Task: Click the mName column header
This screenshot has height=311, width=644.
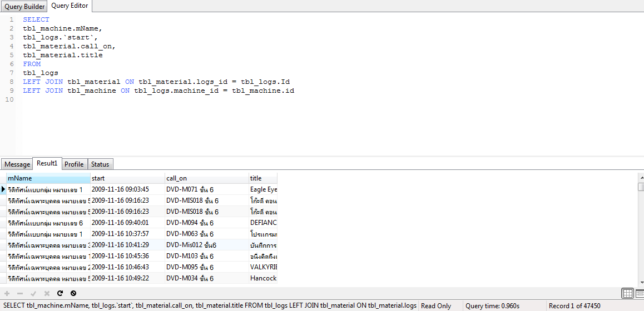Action: click(x=48, y=178)
